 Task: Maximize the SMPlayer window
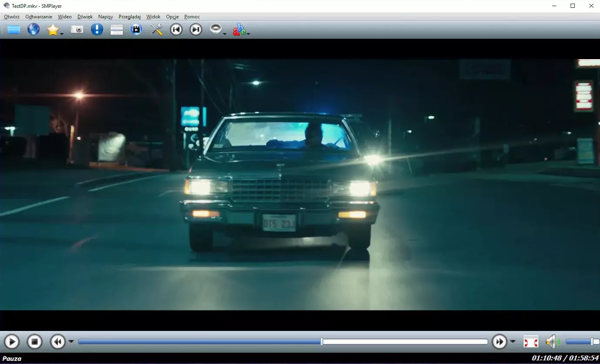[573, 6]
